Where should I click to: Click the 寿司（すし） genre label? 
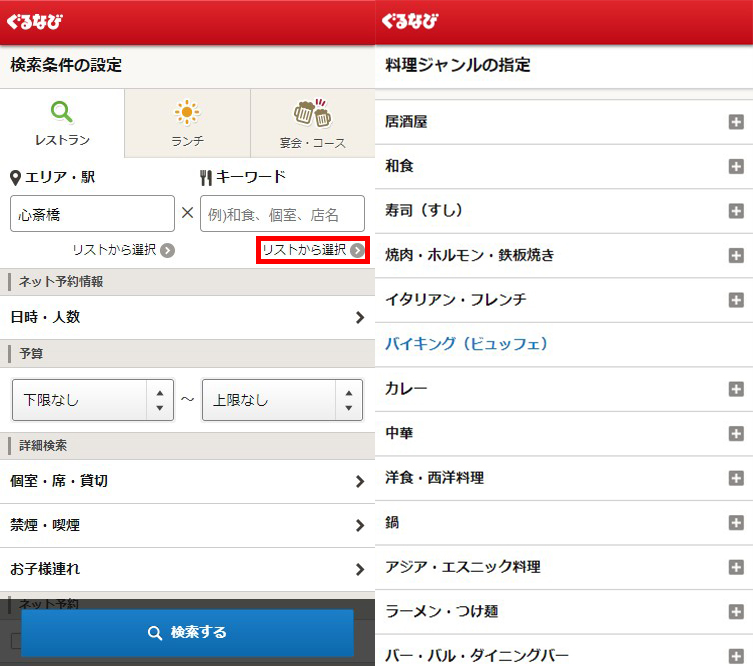click(x=424, y=210)
